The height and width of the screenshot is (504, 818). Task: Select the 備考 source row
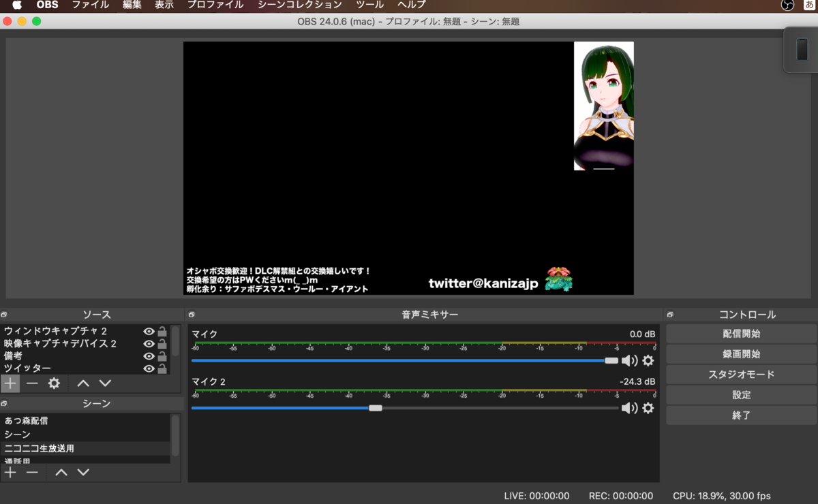point(86,356)
